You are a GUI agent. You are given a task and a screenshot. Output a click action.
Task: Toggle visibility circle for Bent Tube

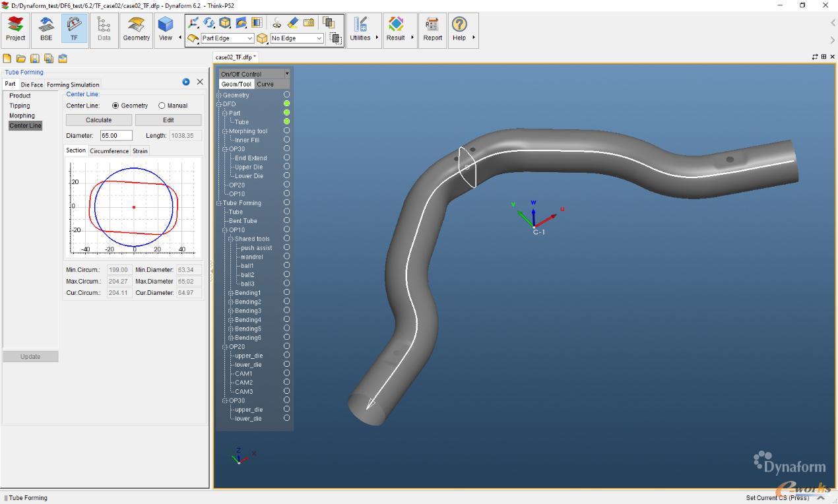(x=286, y=220)
